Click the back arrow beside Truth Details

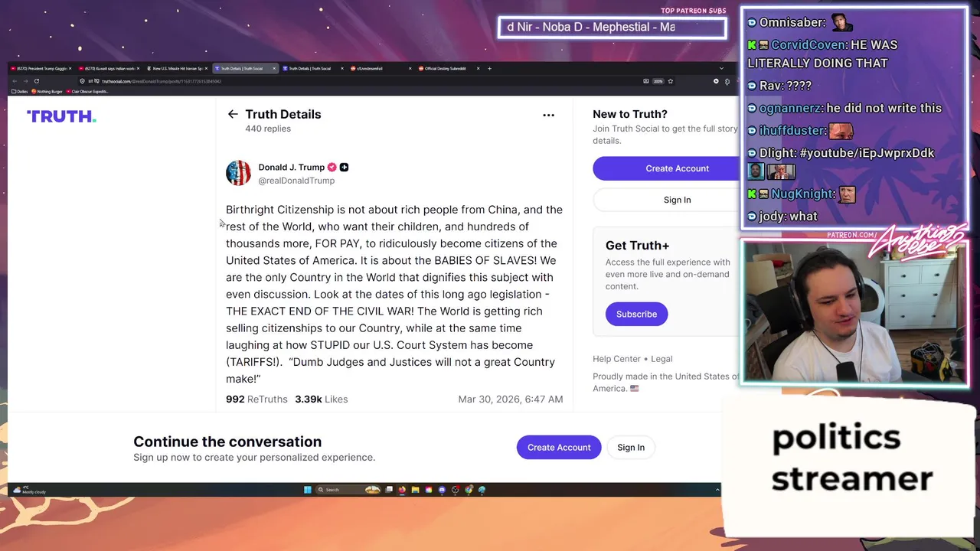(x=233, y=114)
